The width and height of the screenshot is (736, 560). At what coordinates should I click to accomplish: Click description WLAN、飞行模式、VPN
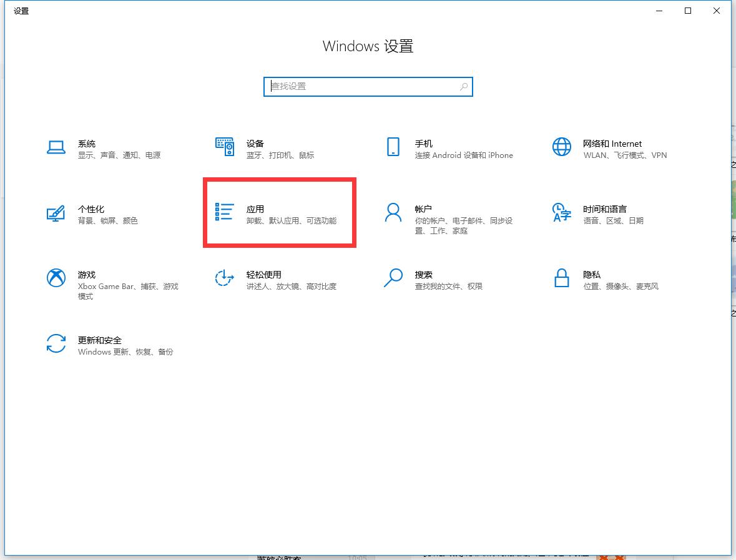[x=625, y=155]
